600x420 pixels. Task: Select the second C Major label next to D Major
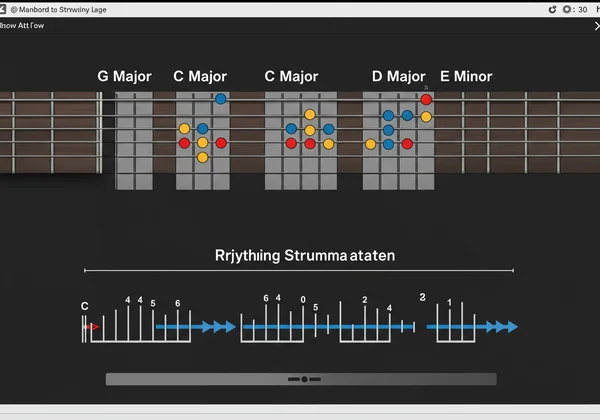pos(291,76)
